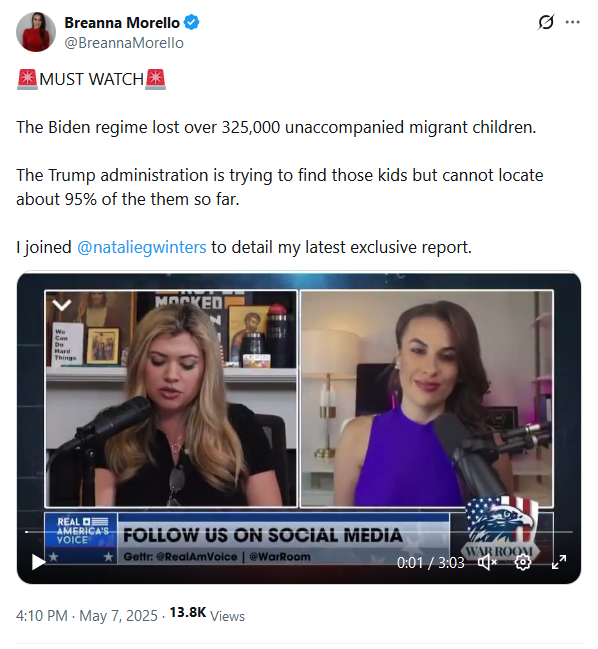This screenshot has height=649, width=598.
Task: Click the Real America's Voice logo
Action: pos(81,537)
